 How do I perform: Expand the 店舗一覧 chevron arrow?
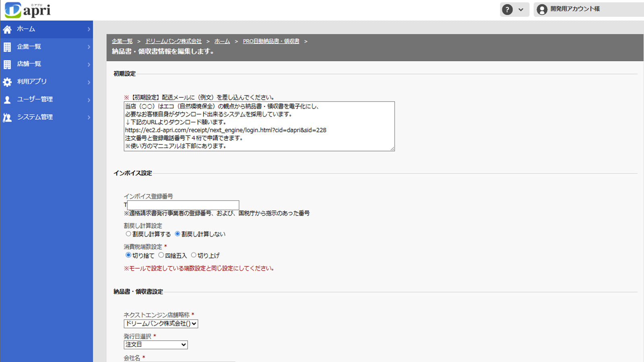(89, 64)
